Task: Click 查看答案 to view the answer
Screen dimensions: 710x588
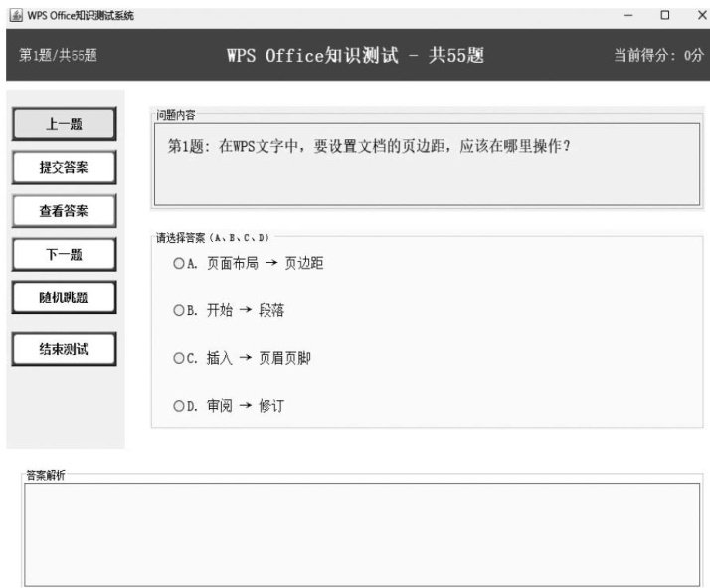Action: coord(64,211)
